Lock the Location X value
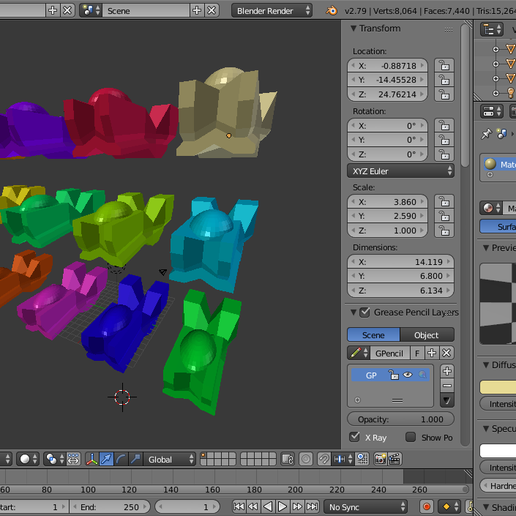Viewport: 516px width, 516px height. tap(444, 65)
